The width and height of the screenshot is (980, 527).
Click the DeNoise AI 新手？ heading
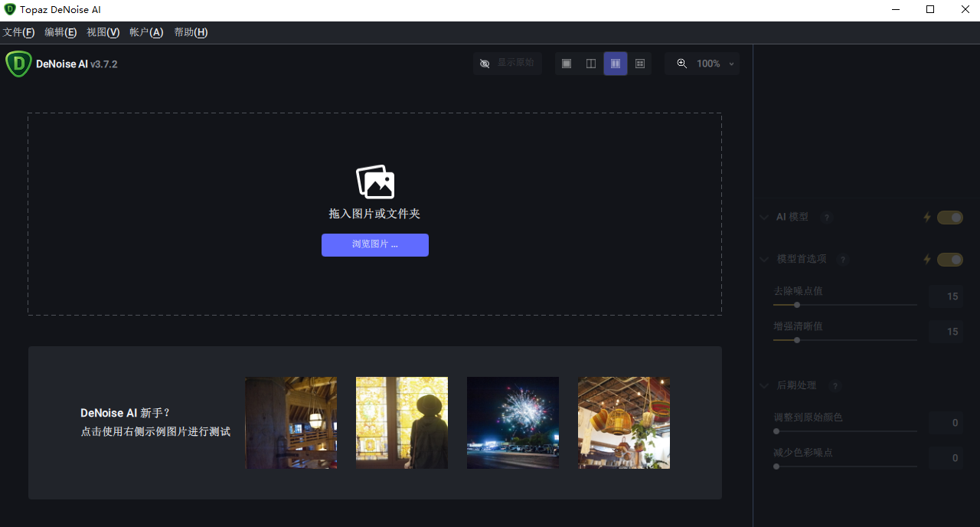tap(126, 413)
